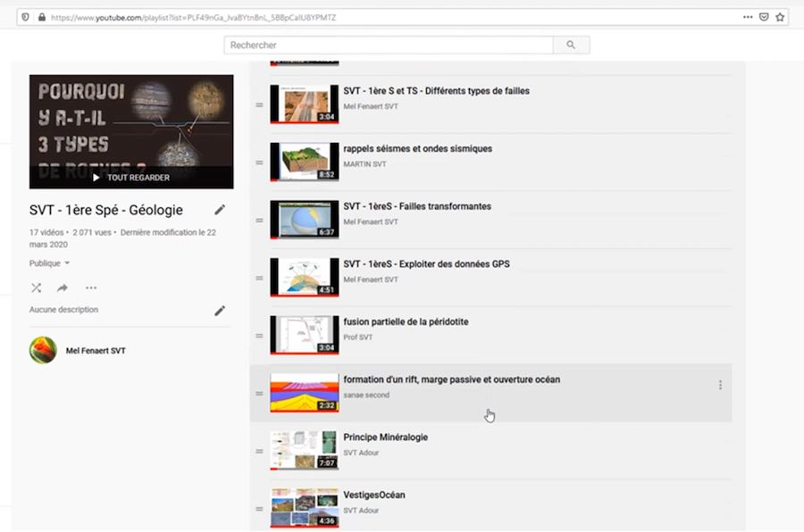Click the rappels séismes video thumbnail
This screenshot has height=532, width=804.
tap(305, 162)
